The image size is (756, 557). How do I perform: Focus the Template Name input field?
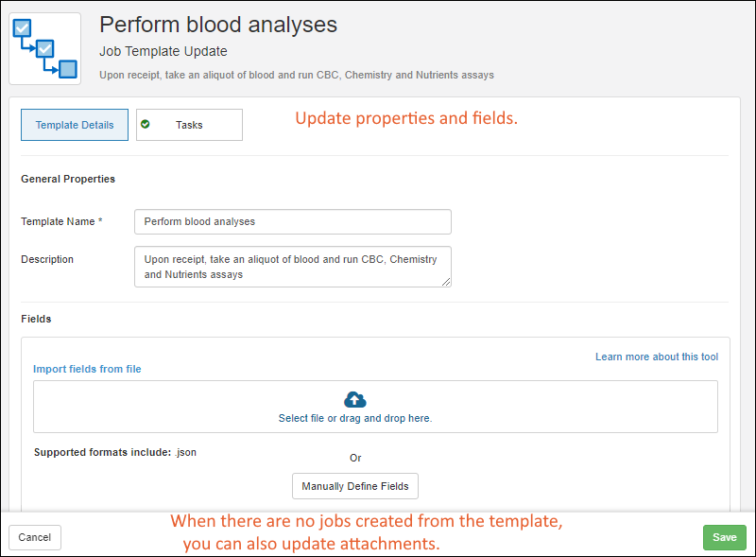pyautogui.click(x=293, y=221)
